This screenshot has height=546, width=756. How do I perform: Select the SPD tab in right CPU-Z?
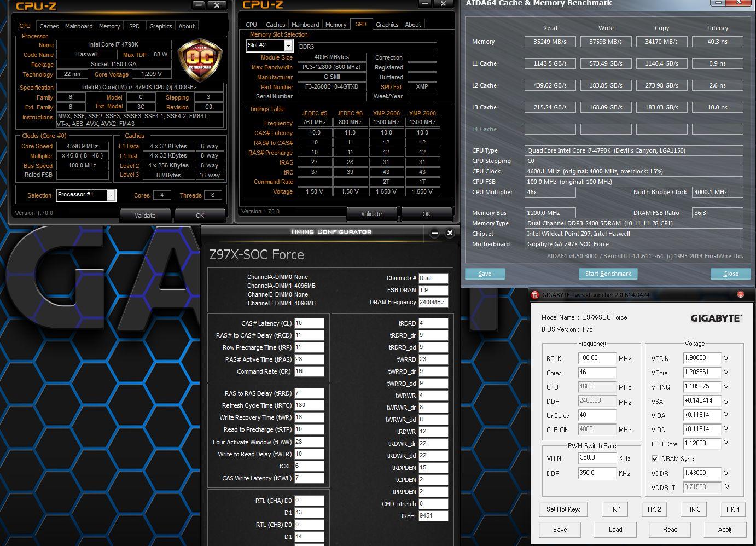click(x=361, y=24)
